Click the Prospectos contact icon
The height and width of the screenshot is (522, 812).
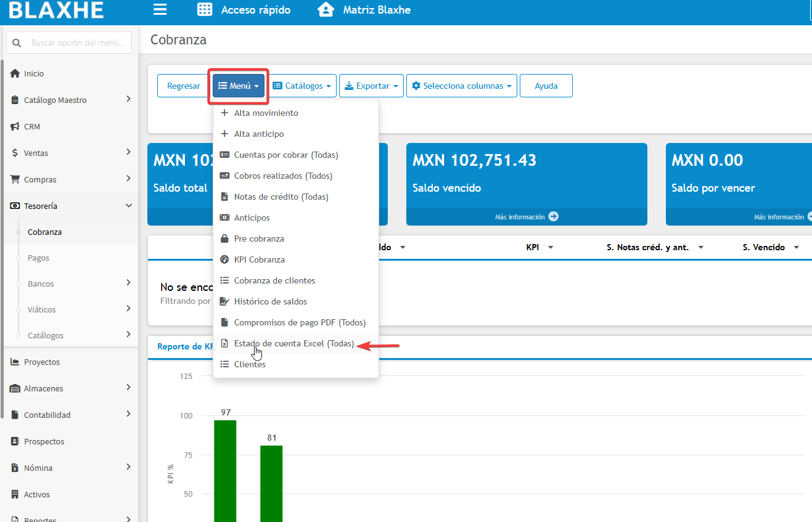[x=15, y=441]
